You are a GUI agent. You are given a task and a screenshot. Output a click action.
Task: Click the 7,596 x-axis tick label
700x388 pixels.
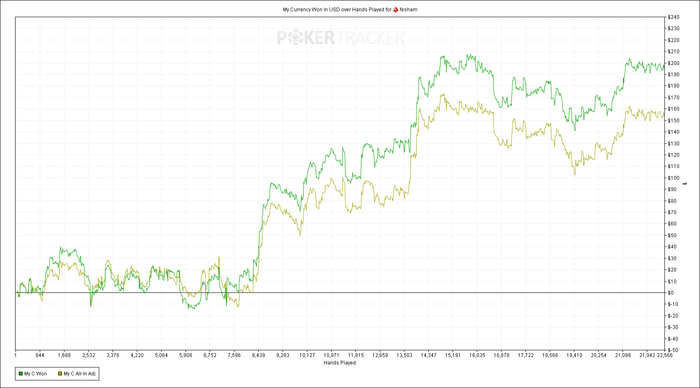coord(234,355)
